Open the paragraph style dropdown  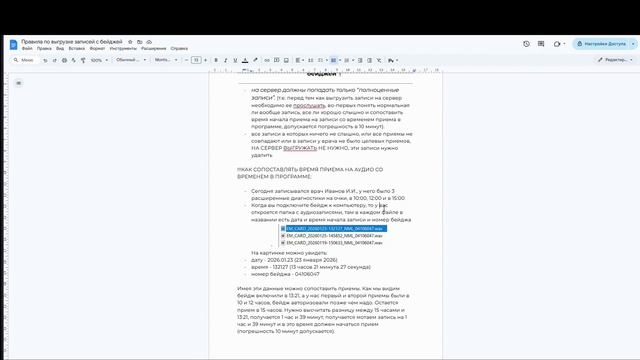click(131, 60)
